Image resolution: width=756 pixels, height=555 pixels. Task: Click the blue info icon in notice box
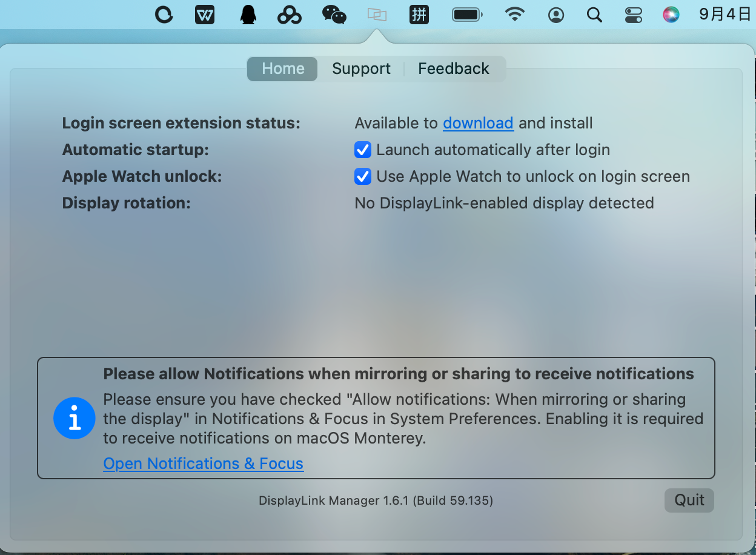pos(75,418)
